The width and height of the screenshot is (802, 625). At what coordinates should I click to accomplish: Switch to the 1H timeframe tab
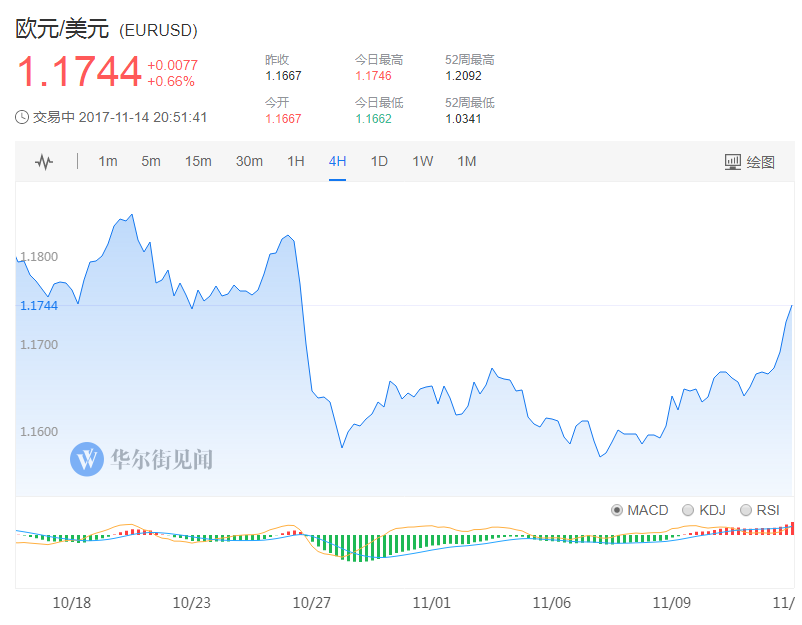[x=296, y=162]
